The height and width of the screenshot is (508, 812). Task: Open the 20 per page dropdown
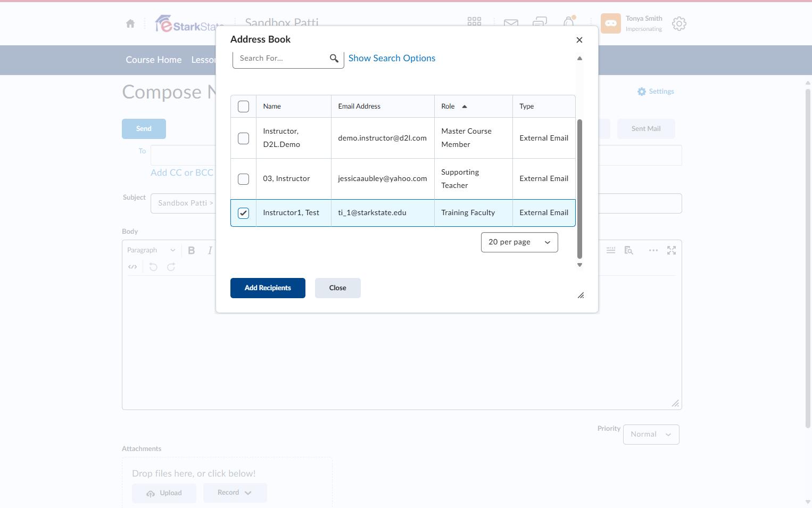click(x=519, y=242)
